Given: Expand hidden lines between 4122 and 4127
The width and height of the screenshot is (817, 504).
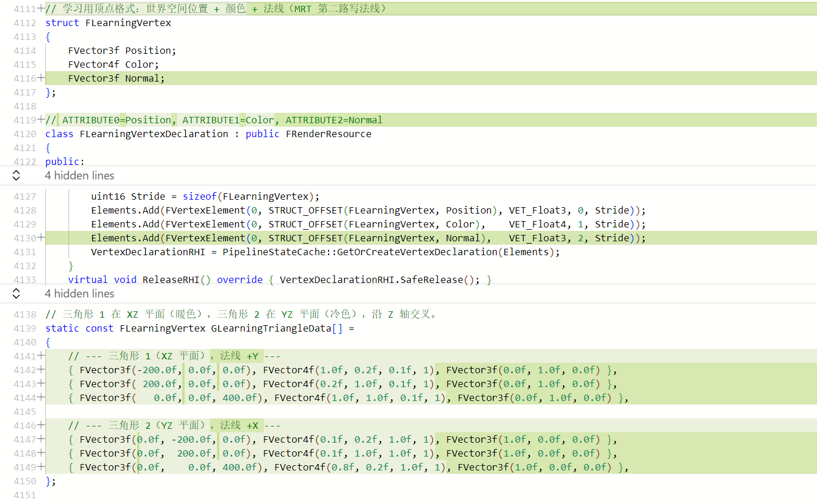Looking at the screenshot, I should coord(16,175).
